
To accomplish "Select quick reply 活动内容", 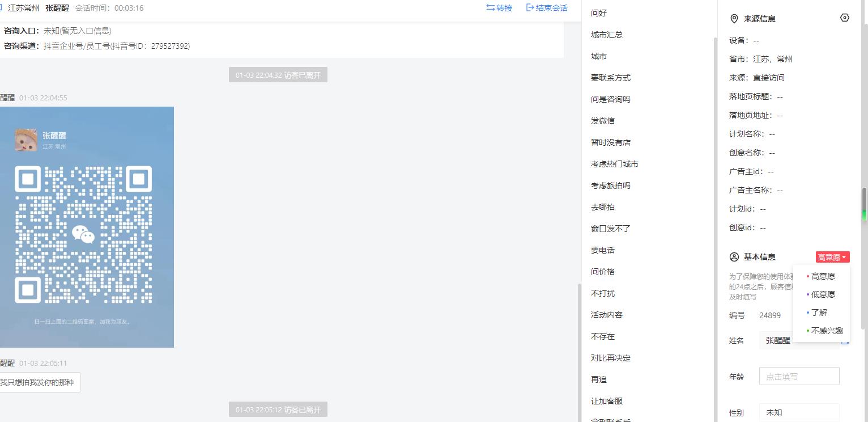I will [x=607, y=315].
